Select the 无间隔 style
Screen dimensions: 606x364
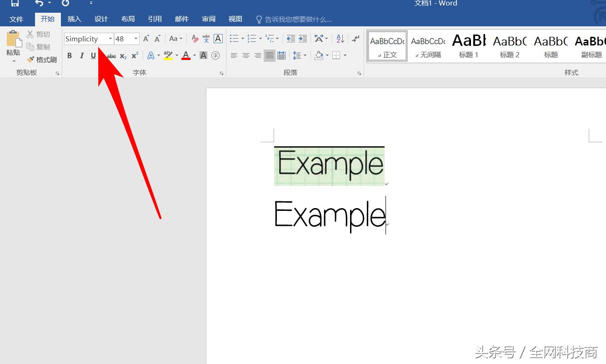click(x=428, y=46)
